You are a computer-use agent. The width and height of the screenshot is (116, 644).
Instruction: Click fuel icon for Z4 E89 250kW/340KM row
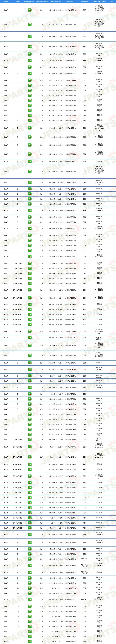point(30,641)
